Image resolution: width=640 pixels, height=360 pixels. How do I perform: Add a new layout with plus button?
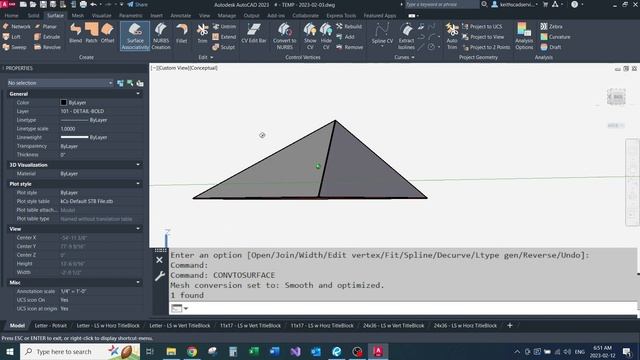point(509,325)
